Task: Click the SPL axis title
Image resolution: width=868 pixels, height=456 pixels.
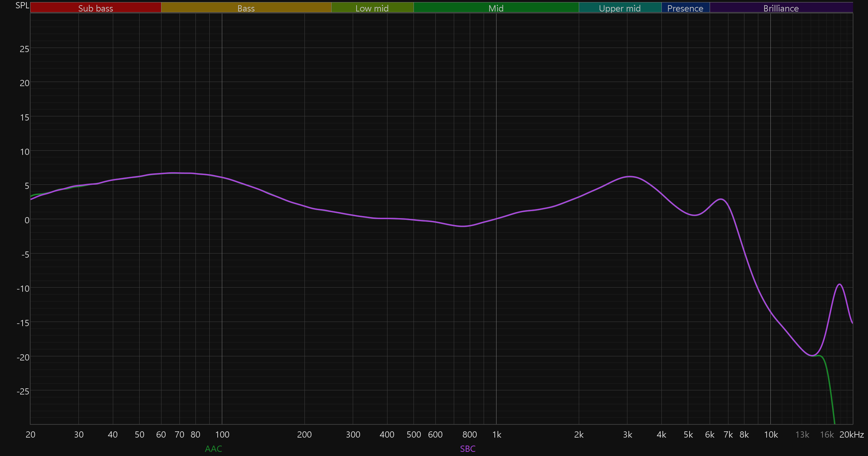Action: (22, 5)
